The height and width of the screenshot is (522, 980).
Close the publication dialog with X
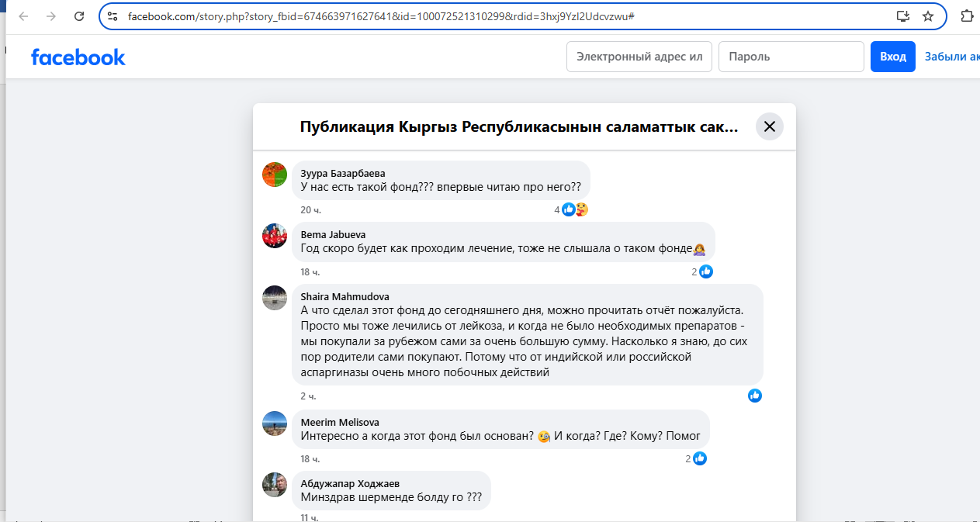(770, 126)
